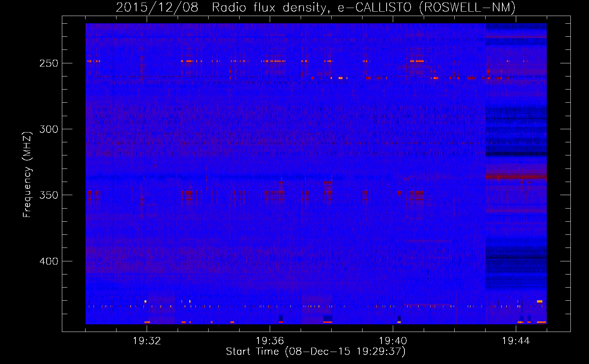The image size is (589, 364).
Task: Click the 350 frequency tick label
Action: [49, 195]
